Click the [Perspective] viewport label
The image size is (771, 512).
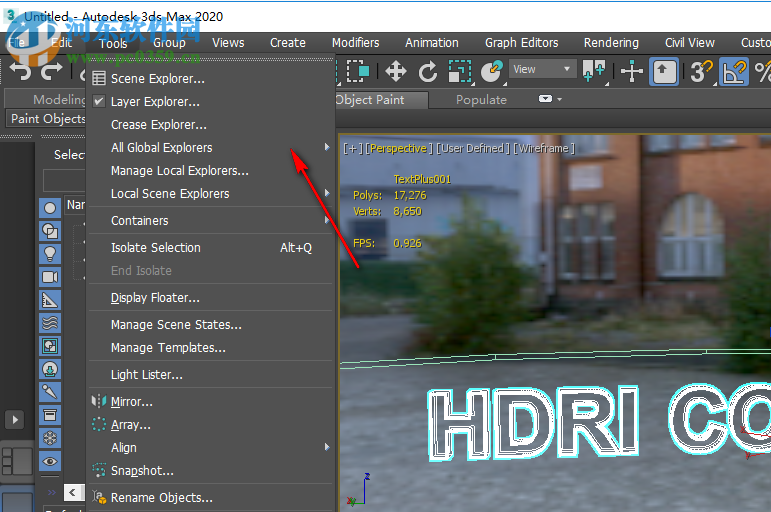399,149
